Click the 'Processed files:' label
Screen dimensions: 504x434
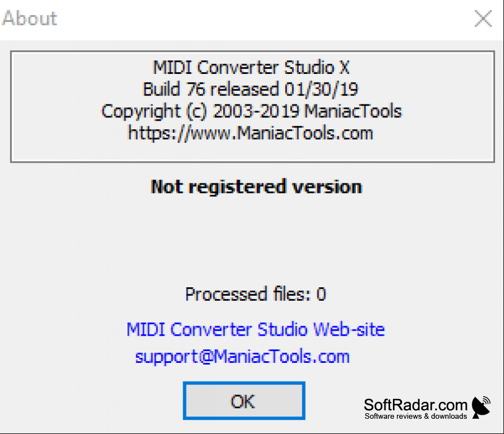(x=248, y=294)
